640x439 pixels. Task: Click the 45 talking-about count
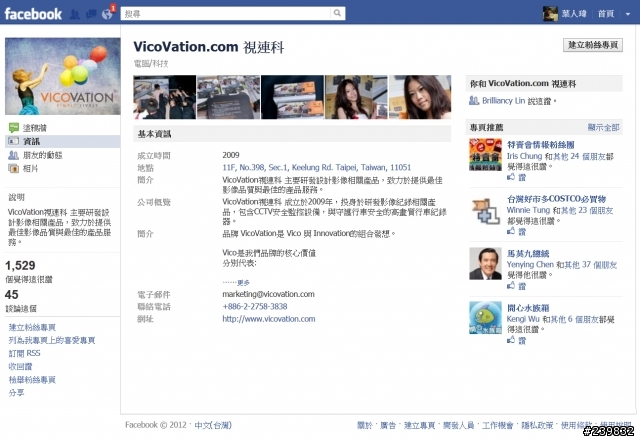tap(11, 295)
